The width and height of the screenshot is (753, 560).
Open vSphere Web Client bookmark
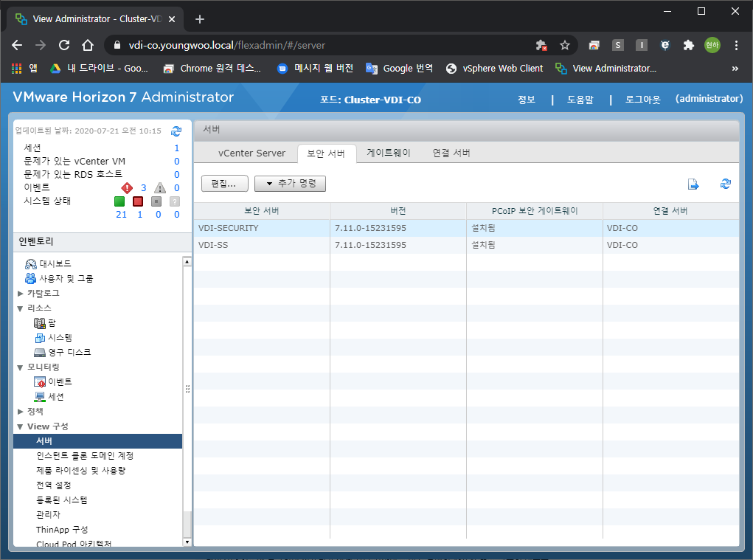click(495, 68)
